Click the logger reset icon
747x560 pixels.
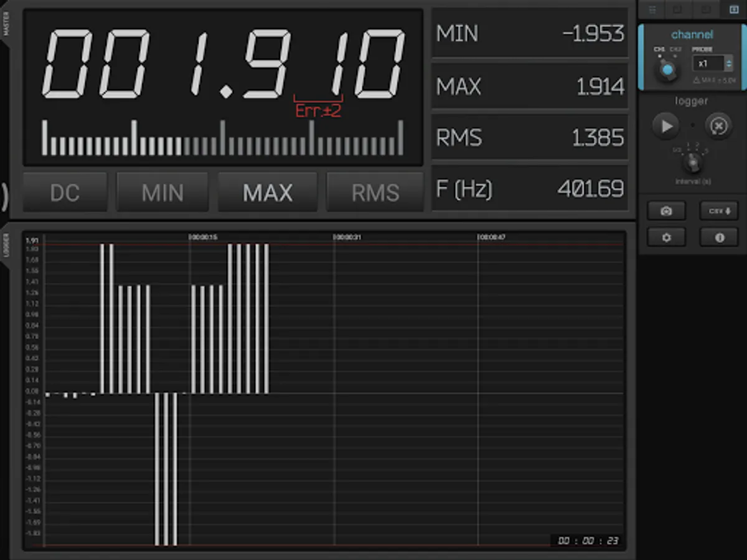click(x=718, y=126)
